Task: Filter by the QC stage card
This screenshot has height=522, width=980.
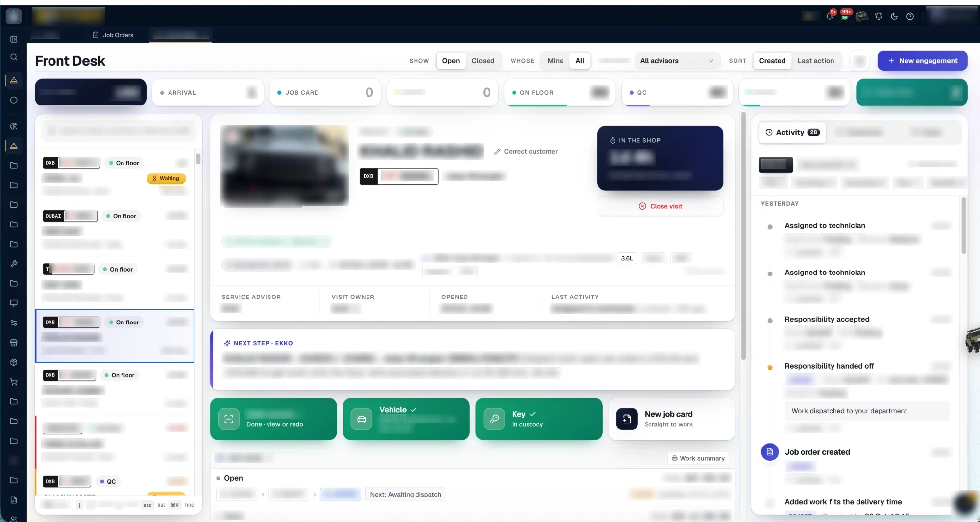Action: [x=677, y=92]
